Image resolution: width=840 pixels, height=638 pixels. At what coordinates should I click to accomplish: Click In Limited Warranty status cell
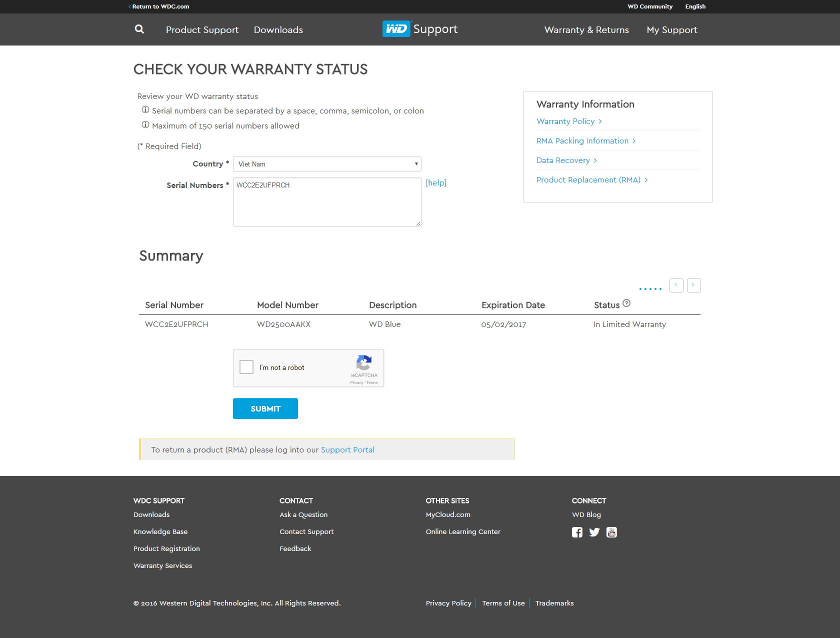point(629,324)
